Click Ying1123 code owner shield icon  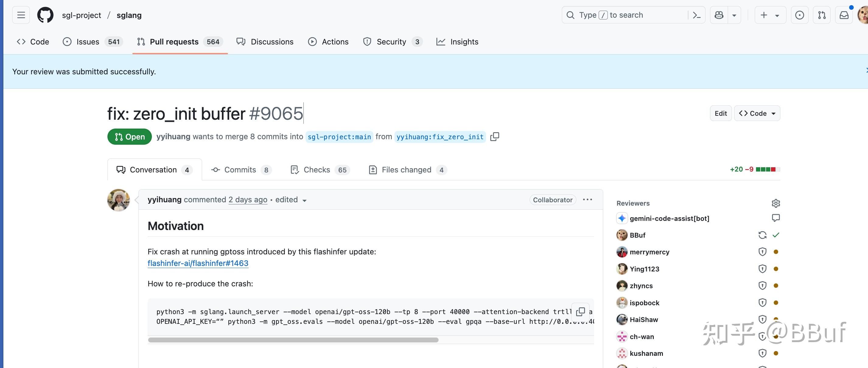pos(762,269)
